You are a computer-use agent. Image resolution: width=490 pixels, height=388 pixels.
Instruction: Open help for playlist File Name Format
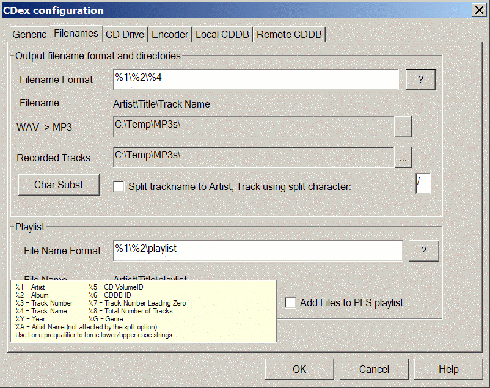[x=424, y=251]
